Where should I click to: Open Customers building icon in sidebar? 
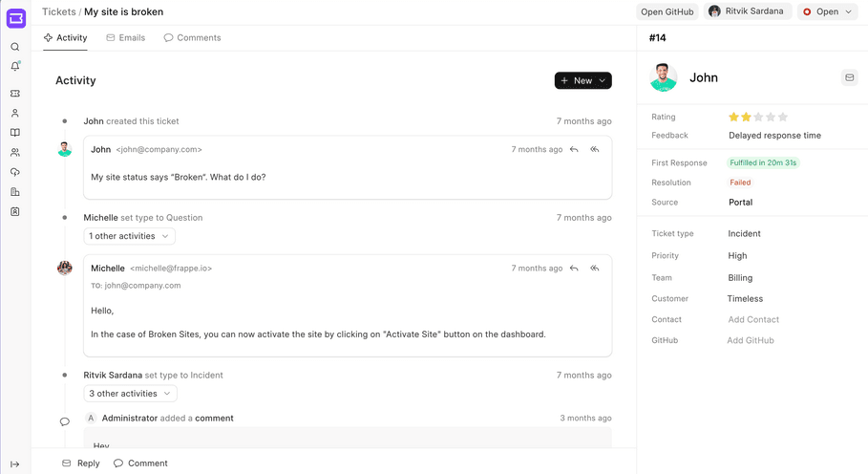click(15, 192)
